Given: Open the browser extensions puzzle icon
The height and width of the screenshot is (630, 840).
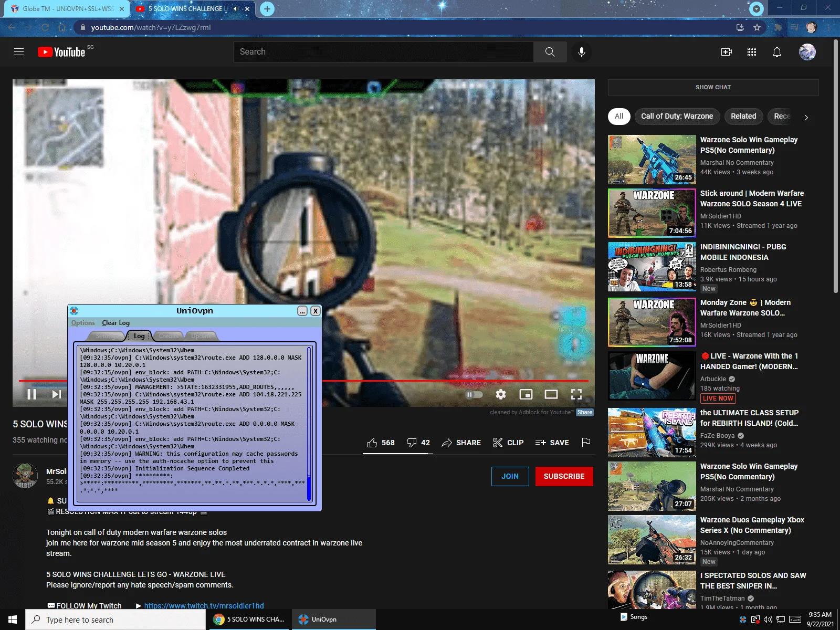Looking at the screenshot, I should [x=778, y=27].
